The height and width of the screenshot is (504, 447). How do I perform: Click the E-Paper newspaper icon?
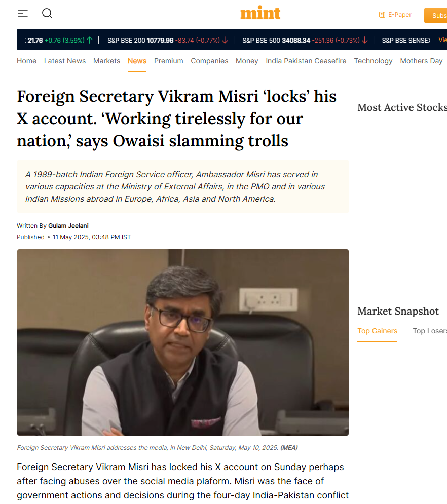click(382, 15)
